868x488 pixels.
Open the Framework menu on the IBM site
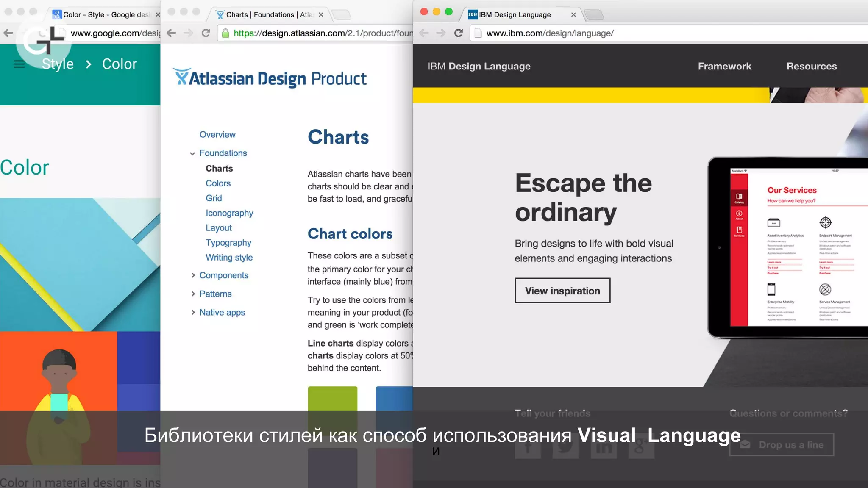pos(724,66)
